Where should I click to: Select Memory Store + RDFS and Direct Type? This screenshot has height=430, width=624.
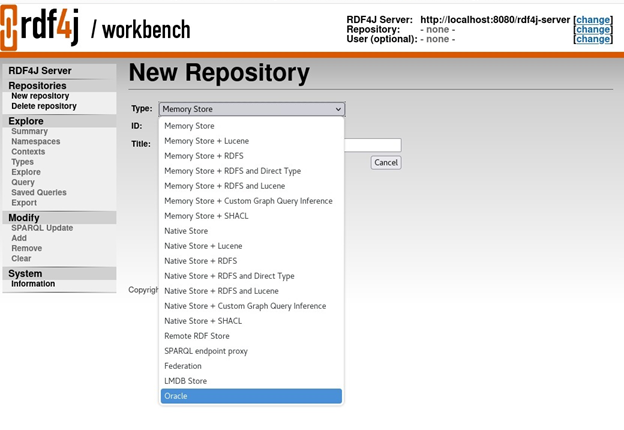coord(251,171)
